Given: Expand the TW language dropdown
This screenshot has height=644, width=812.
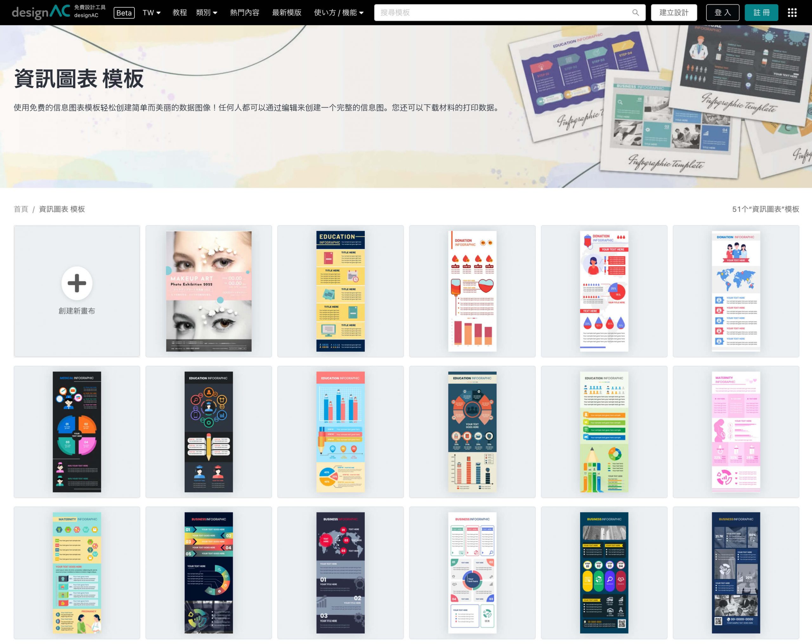Looking at the screenshot, I should [151, 12].
